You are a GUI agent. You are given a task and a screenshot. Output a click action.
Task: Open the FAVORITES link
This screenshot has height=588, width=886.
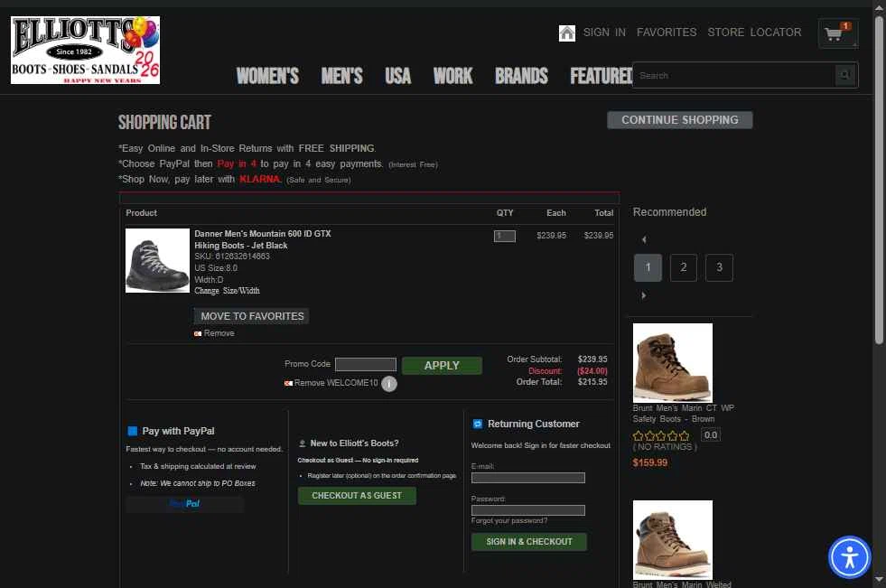667,33
